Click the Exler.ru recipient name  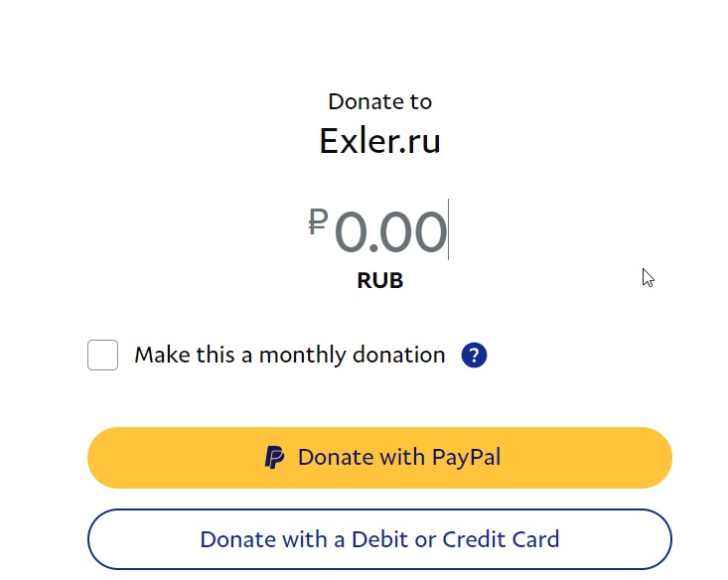click(379, 141)
